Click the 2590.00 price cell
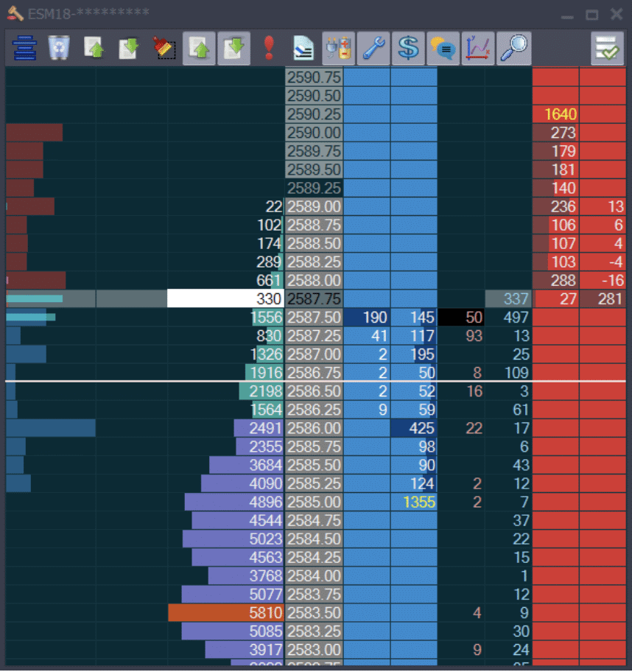 click(x=314, y=133)
